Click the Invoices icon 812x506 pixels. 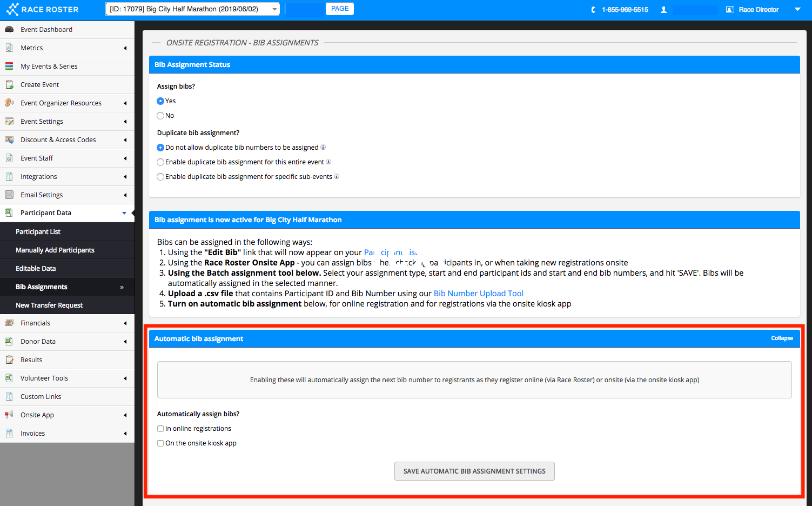click(9, 433)
